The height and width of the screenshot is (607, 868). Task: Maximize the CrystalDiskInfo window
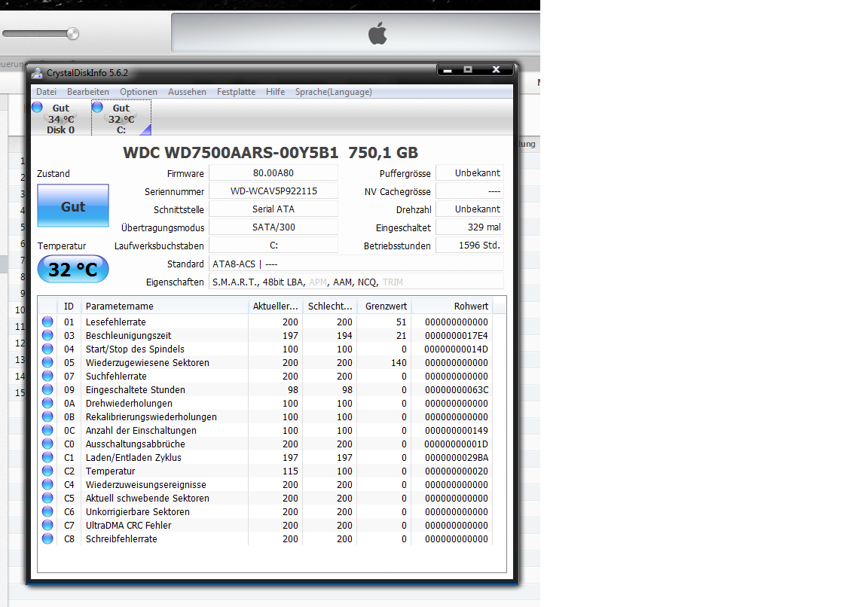468,69
